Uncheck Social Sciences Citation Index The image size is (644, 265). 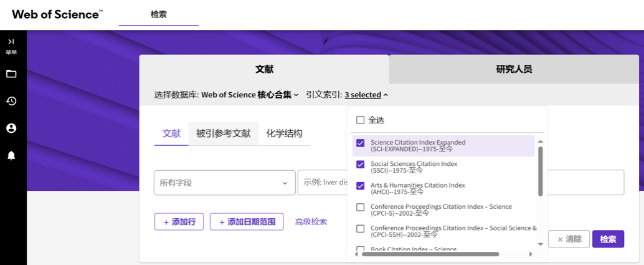pos(360,165)
